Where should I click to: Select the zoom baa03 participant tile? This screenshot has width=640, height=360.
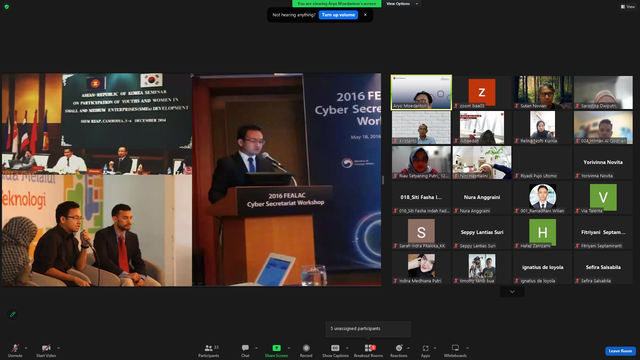tap(482, 92)
